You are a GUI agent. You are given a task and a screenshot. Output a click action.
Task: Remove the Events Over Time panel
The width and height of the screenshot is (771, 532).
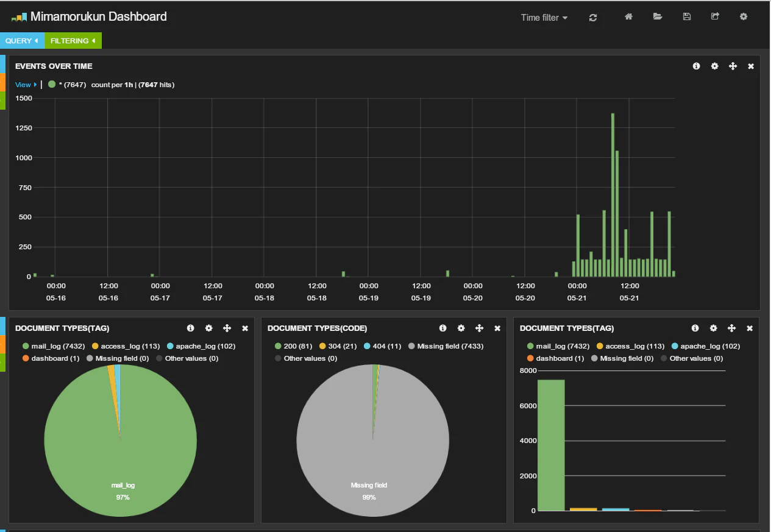tap(751, 66)
